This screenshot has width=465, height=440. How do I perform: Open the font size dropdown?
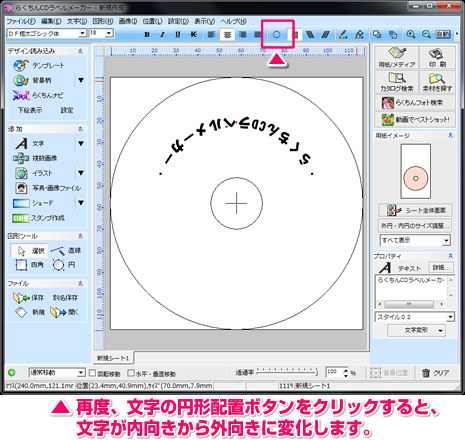(x=109, y=33)
